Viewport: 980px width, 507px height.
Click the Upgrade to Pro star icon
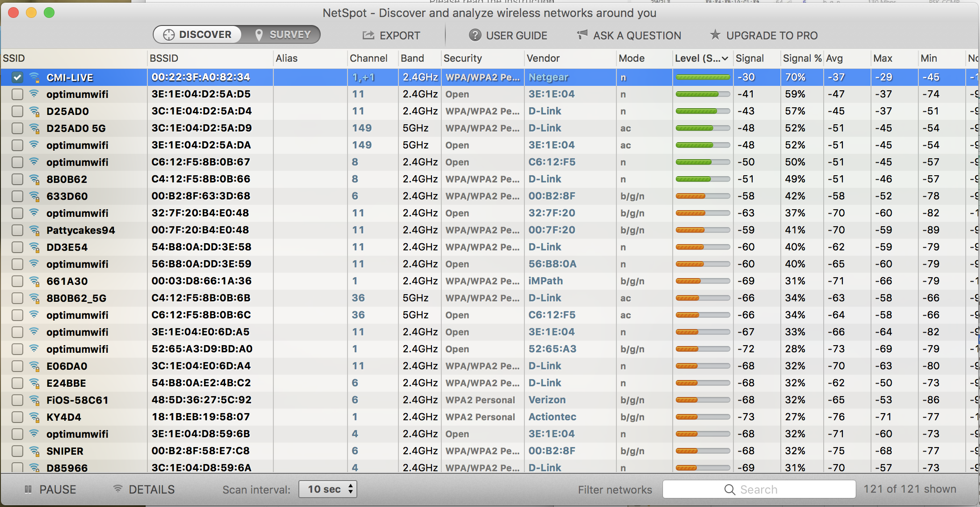tap(715, 35)
